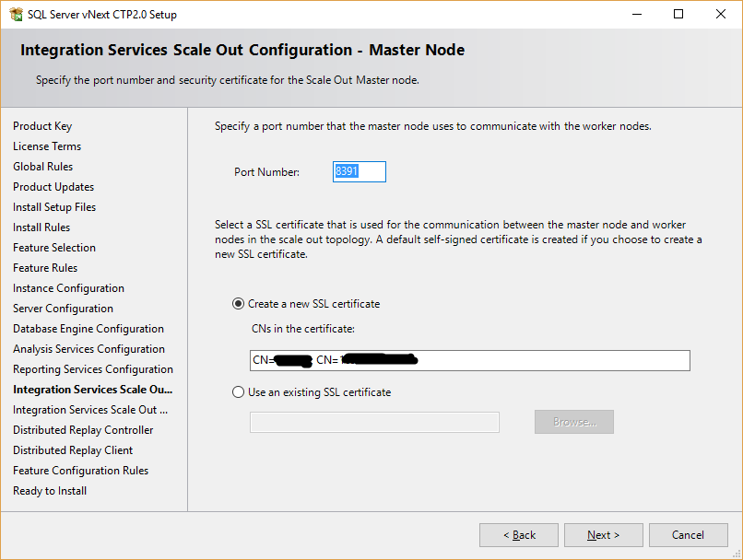
Task: Select the Ready to Install step
Action: pos(50,491)
